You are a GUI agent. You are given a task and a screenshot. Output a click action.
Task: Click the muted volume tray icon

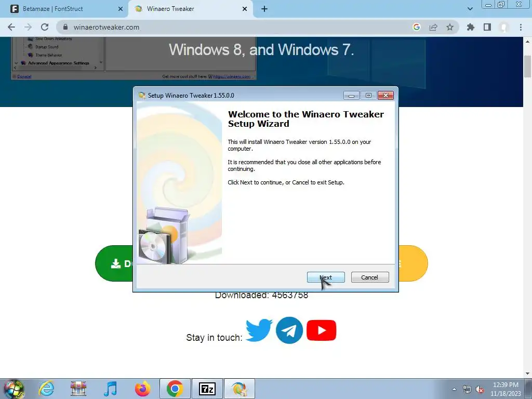[x=480, y=389]
